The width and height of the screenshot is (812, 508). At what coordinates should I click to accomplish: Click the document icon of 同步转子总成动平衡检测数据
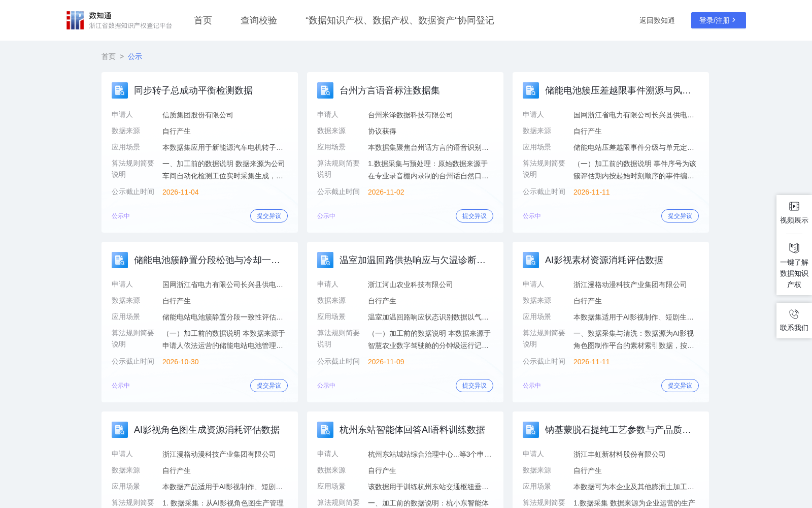[120, 90]
